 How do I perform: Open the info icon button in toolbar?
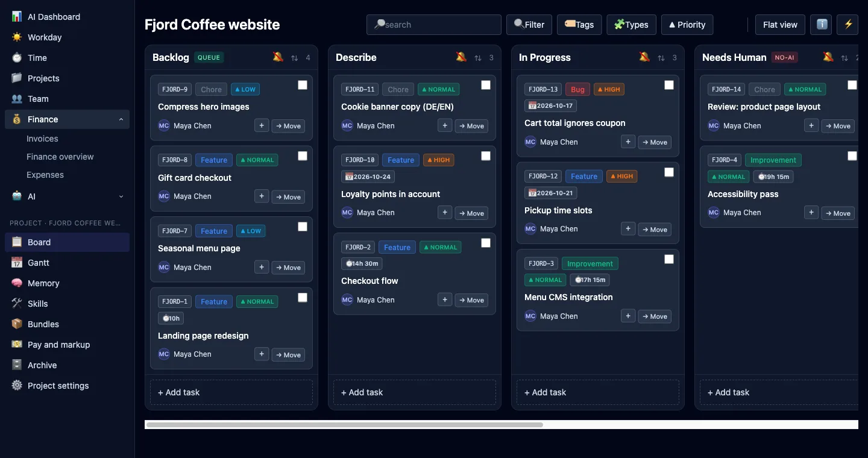tap(822, 25)
